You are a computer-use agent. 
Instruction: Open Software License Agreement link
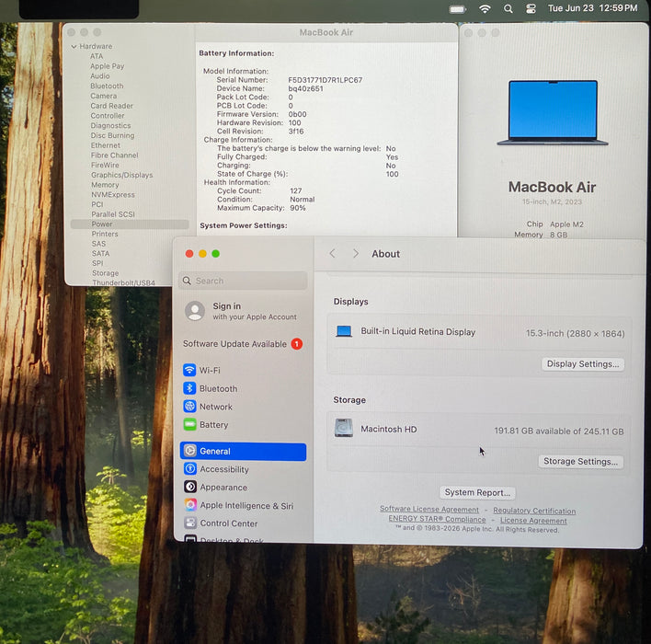point(429,509)
